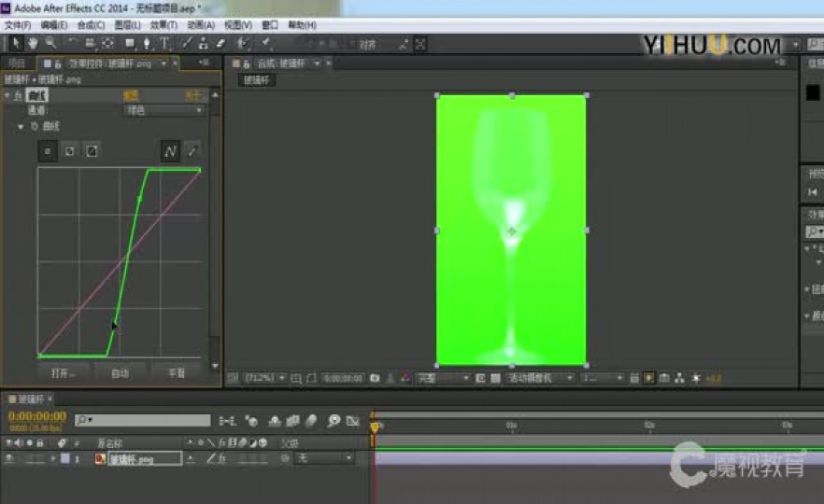Open the timeline flowchart view icon
824x504 pixels.
click(x=679, y=378)
